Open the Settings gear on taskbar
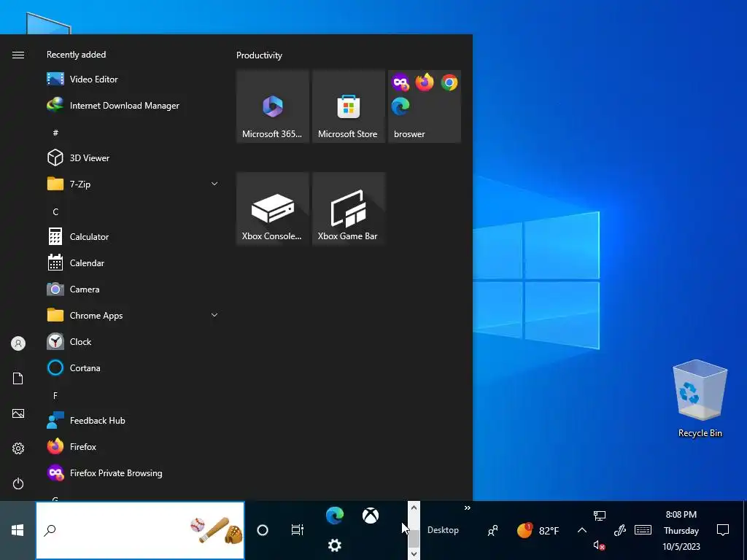 [x=334, y=545]
